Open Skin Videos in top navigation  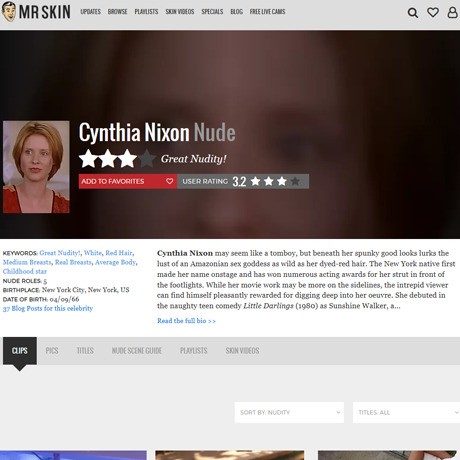(x=180, y=12)
